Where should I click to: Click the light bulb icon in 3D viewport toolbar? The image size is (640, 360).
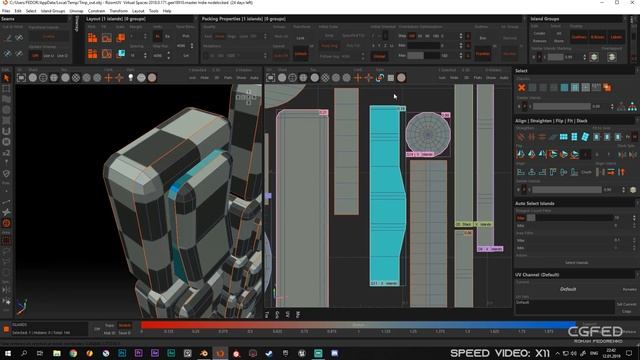131,78
